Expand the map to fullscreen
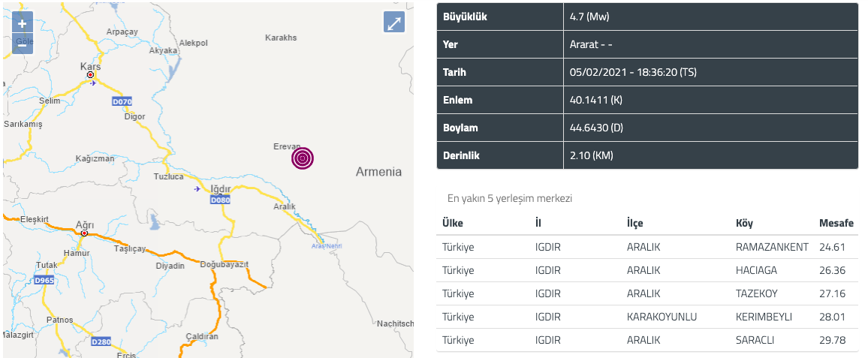Viewport: 868px width, 358px height. coord(394,22)
